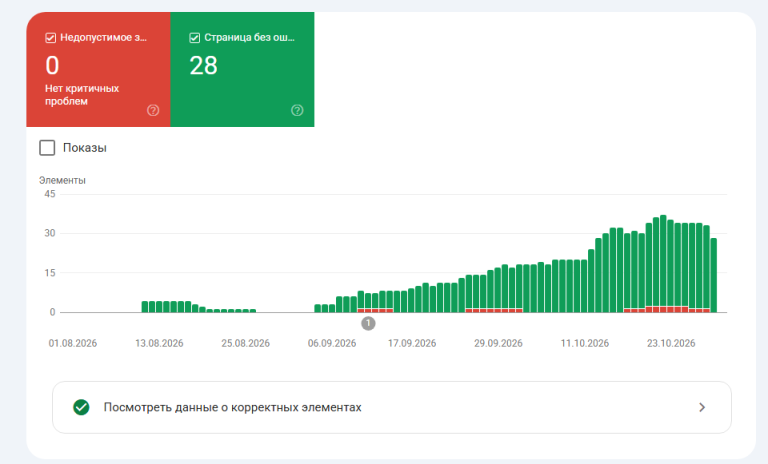Screen dimensions: 768x464
Task: Open help icon on green valid card
Action: pyautogui.click(x=297, y=110)
